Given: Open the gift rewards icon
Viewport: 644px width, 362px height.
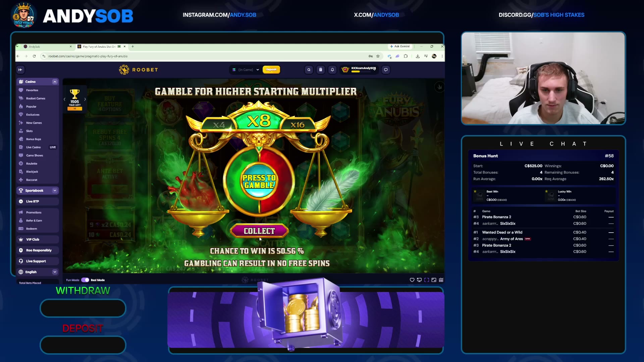Looking at the screenshot, I should (x=321, y=70).
